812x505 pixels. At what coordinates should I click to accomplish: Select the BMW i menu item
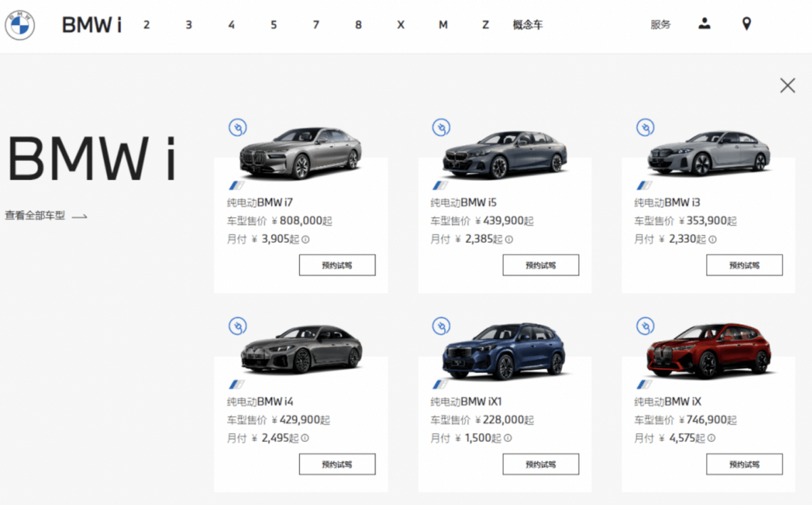tap(91, 25)
